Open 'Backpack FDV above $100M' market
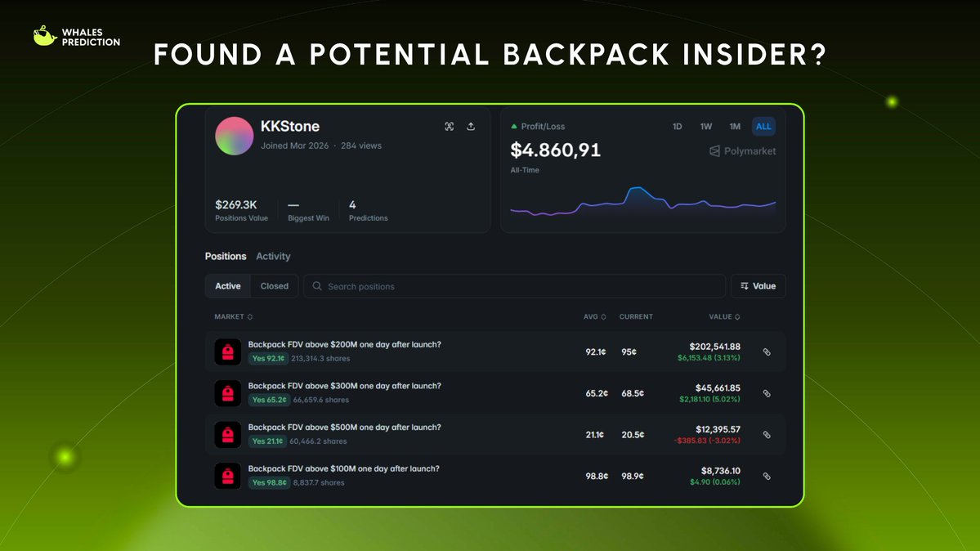The height and width of the screenshot is (551, 980). [344, 468]
